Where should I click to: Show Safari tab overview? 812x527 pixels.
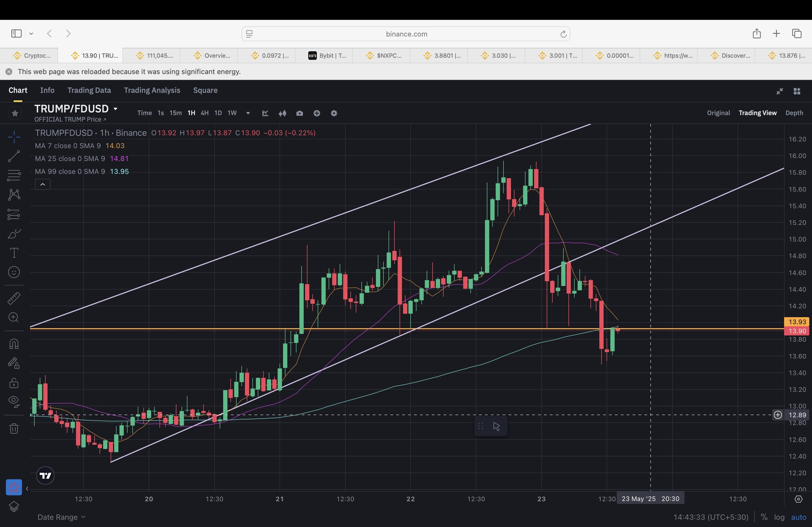(x=797, y=33)
